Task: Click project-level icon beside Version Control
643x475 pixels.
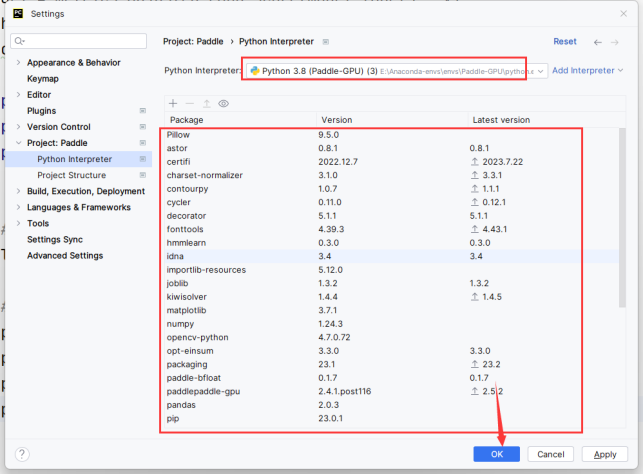Action: click(143, 127)
